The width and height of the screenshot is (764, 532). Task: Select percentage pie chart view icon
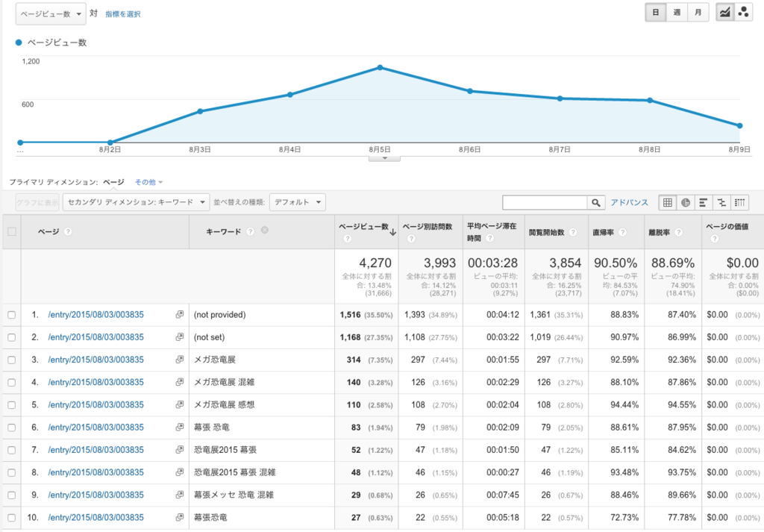pyautogui.click(x=686, y=202)
